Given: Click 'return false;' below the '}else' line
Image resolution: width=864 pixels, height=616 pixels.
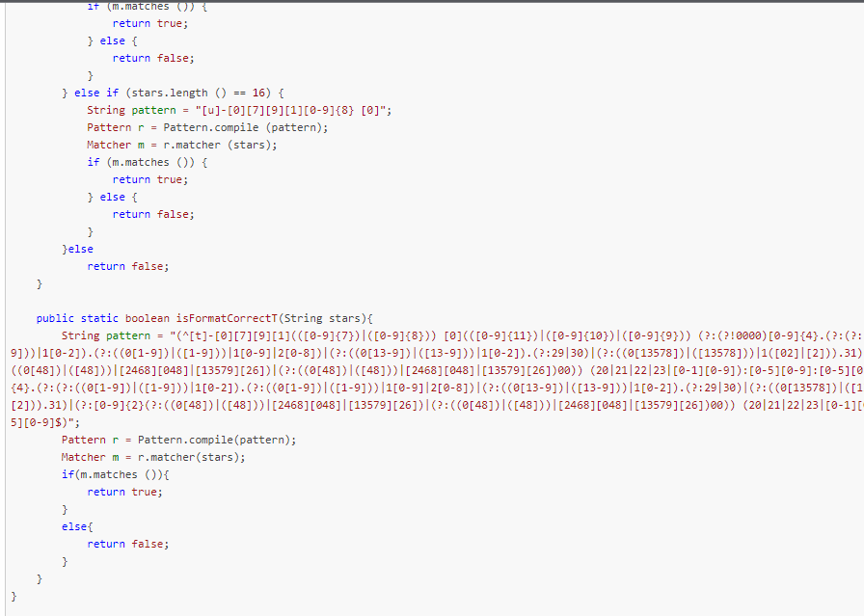Looking at the screenshot, I should pos(128,267).
